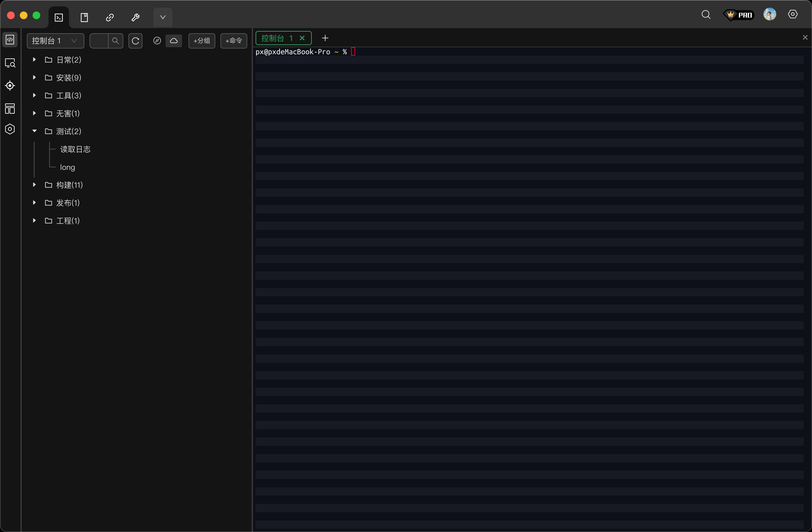Click the bookmark notebook icon in title bar
This screenshot has width=812, height=532.
(x=84, y=17)
